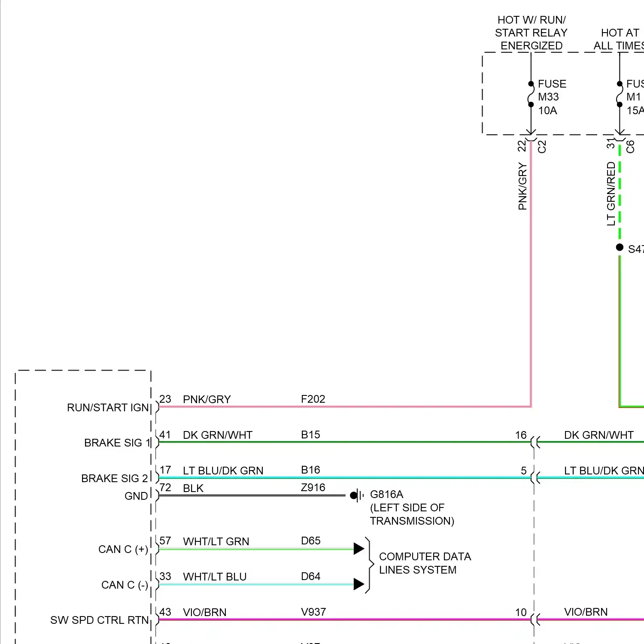Click pin 33 WHT/LT BLU wire label
644x644 pixels.
[x=215, y=577]
